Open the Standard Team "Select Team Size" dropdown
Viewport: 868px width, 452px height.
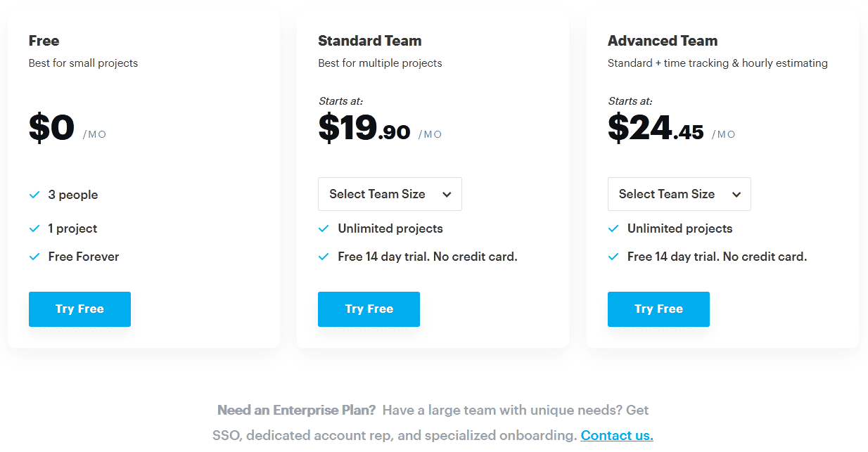(390, 194)
